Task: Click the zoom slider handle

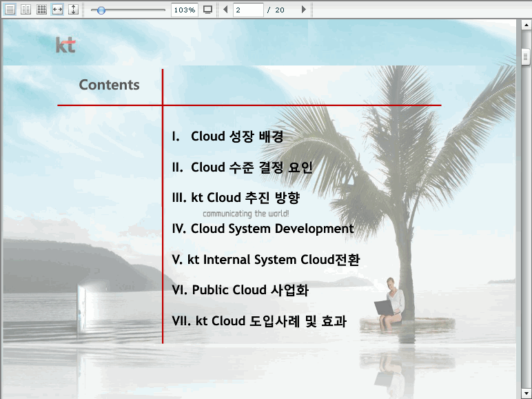Action: coord(101,10)
